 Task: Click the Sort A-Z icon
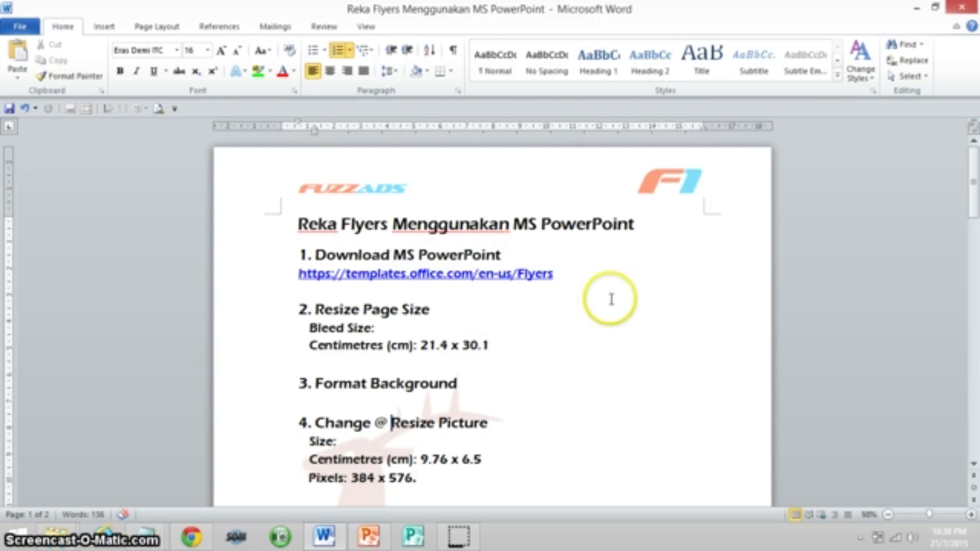[x=429, y=50]
